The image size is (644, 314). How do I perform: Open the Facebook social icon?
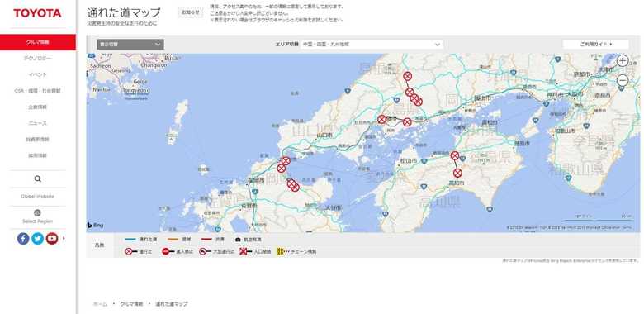(x=23, y=238)
